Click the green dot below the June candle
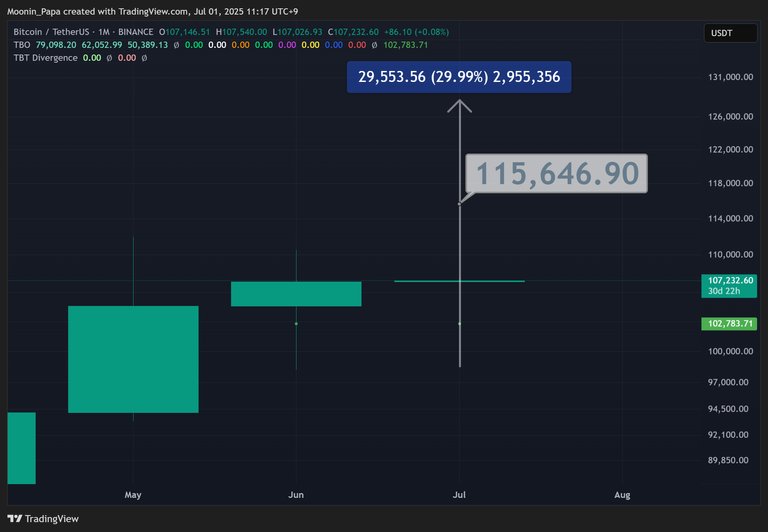 [x=296, y=324]
